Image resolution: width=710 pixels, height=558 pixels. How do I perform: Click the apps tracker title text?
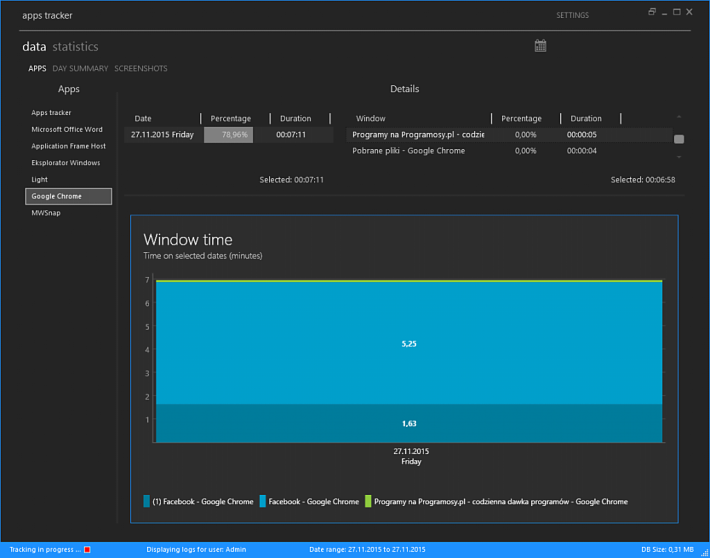[x=47, y=15]
